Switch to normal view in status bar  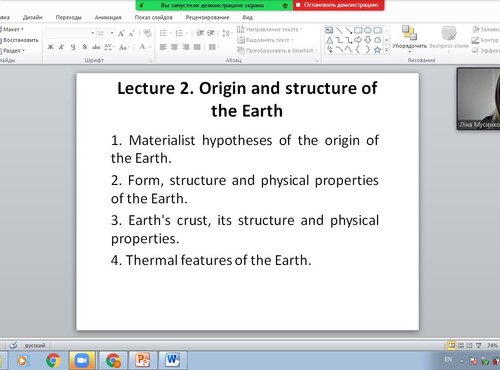451,345
